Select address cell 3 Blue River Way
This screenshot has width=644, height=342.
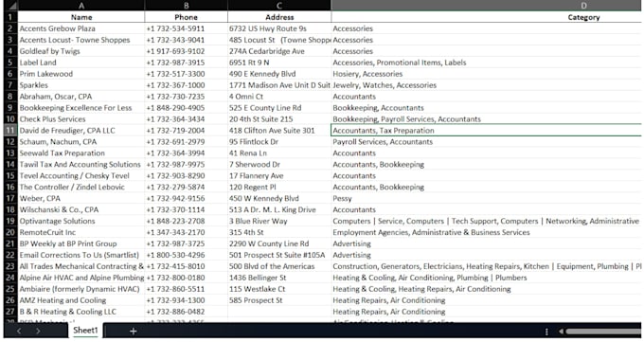(x=279, y=221)
